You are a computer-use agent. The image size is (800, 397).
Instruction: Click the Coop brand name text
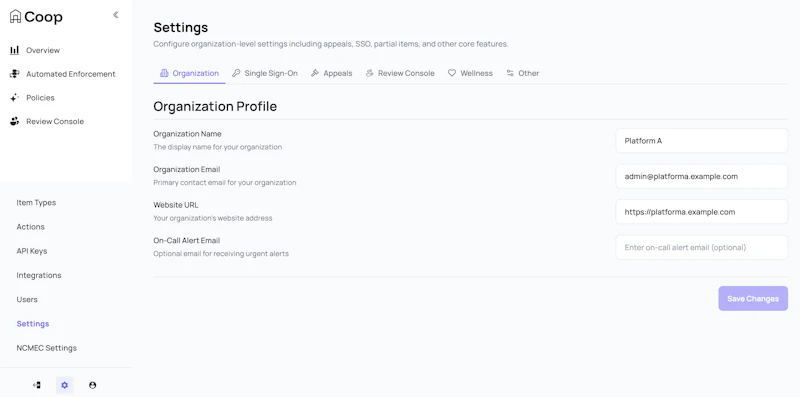click(x=43, y=16)
